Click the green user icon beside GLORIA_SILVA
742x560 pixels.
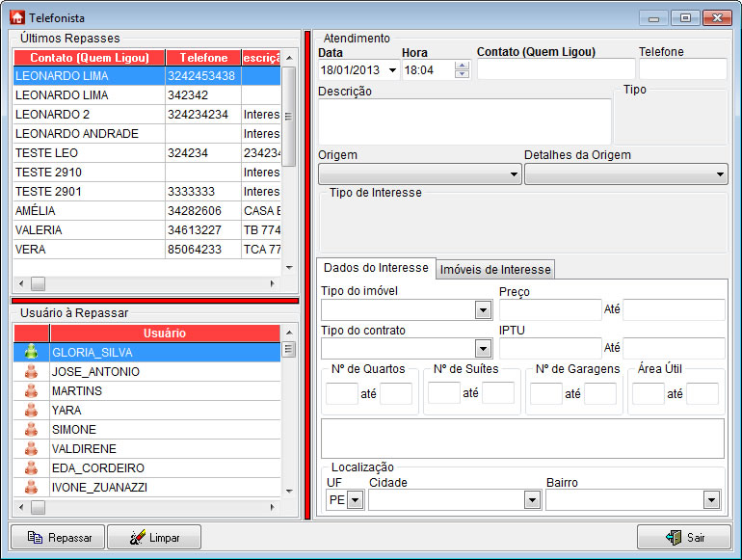tap(31, 353)
